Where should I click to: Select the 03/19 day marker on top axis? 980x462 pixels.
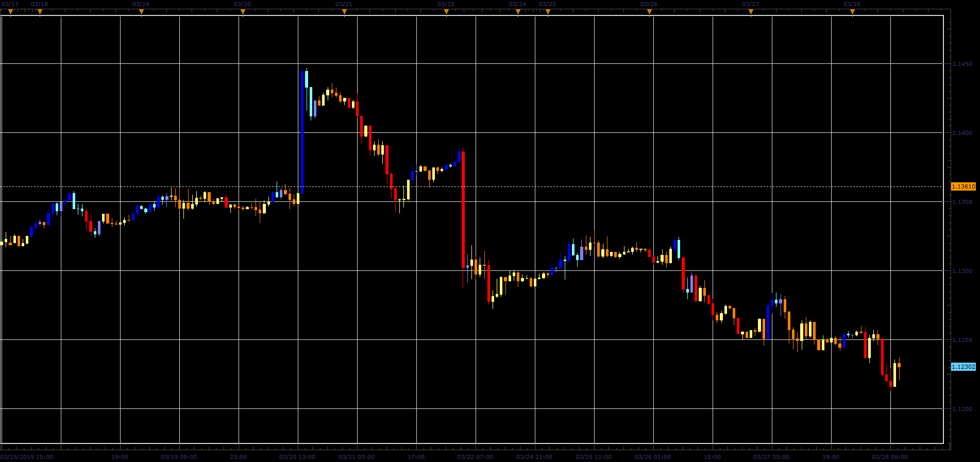click(141, 12)
